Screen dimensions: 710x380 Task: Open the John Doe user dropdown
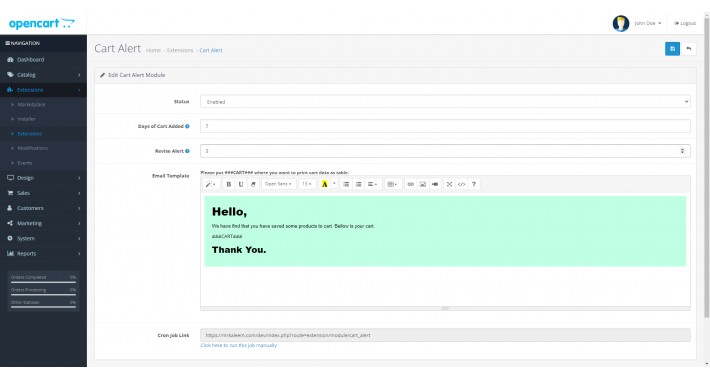(648, 23)
